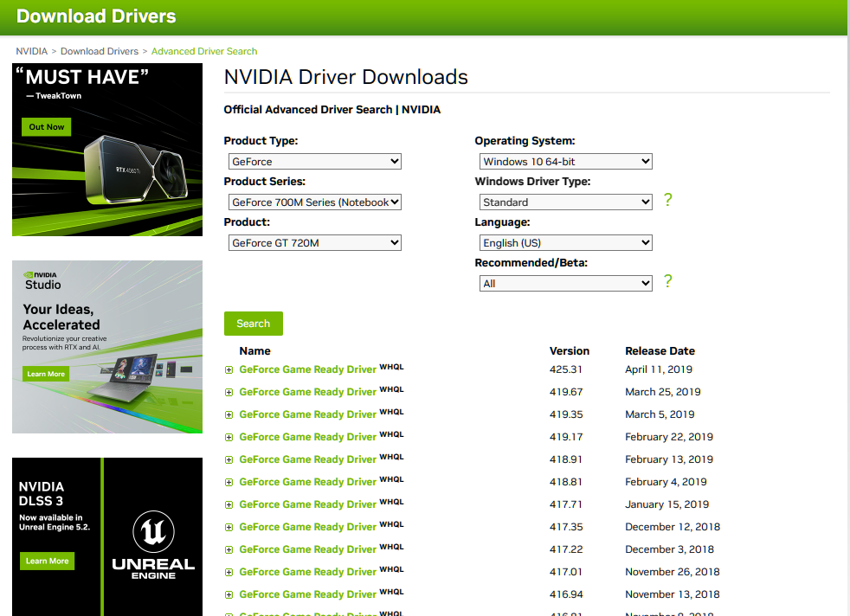Open Game Ready Driver released March 25, 2019
Screen dimensions: 850x616
coord(308,392)
